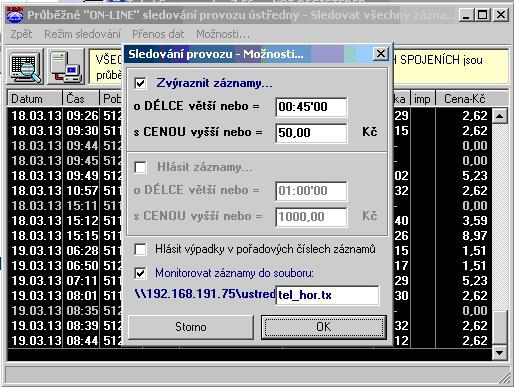Viewport: 514px width, 387px height.
Task: Click the Datum column header
Action: coord(35,99)
